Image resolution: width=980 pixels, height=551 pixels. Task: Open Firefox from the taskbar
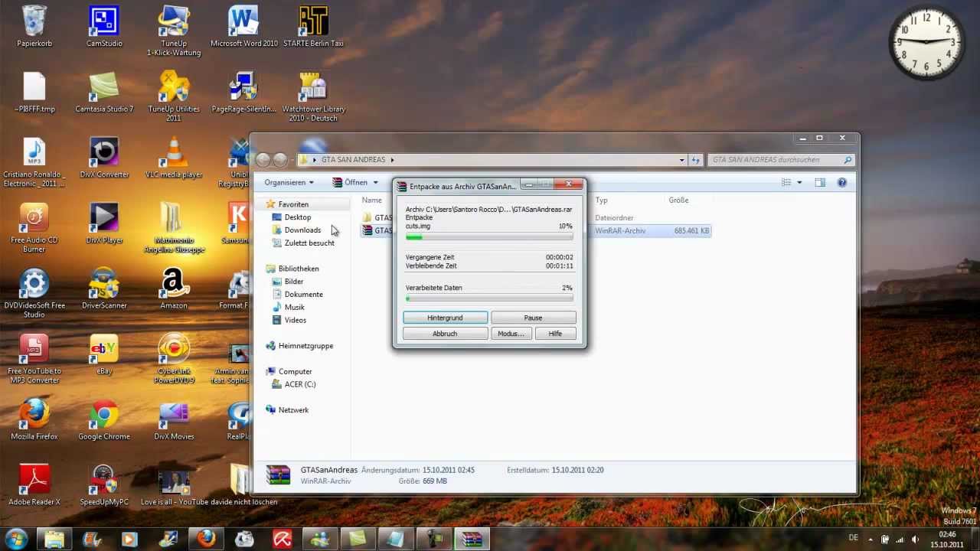(206, 539)
